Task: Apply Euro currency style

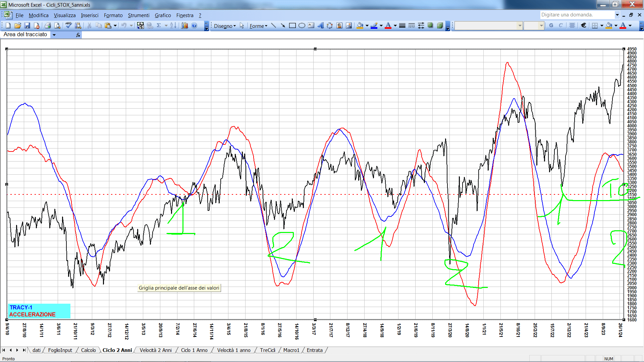Action: point(584,25)
